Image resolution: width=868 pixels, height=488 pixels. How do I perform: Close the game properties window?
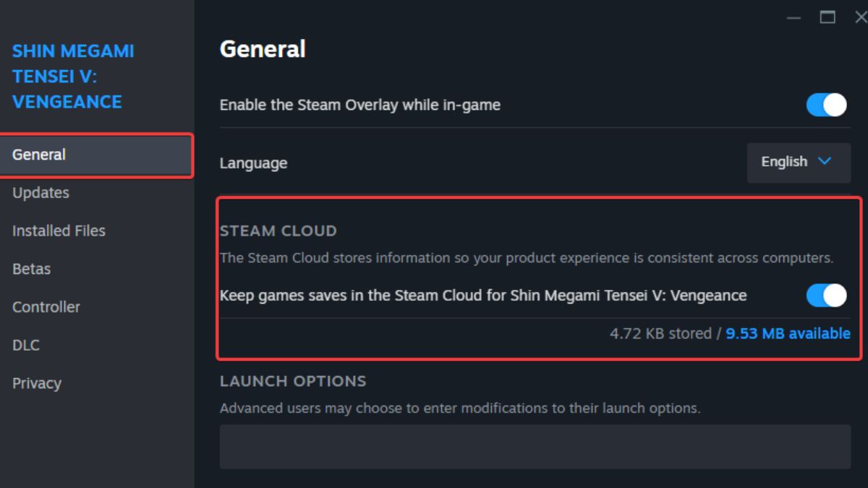pyautogui.click(x=860, y=17)
